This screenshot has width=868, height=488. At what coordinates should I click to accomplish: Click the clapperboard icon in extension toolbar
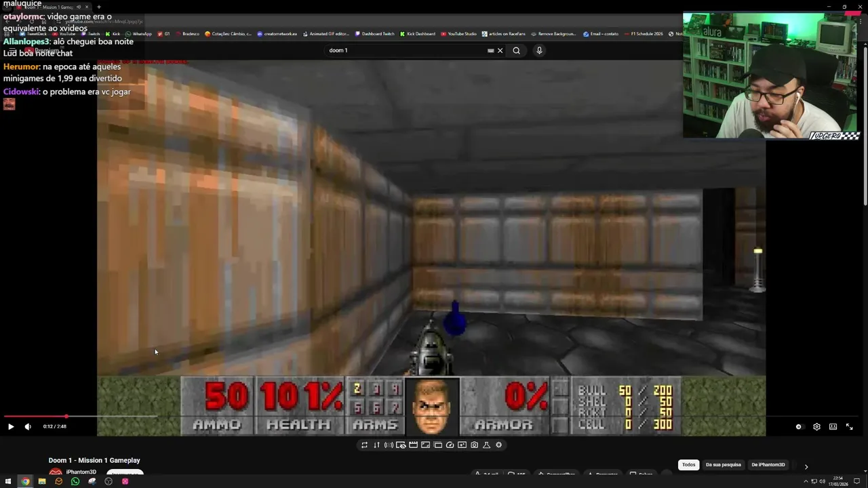point(413,445)
